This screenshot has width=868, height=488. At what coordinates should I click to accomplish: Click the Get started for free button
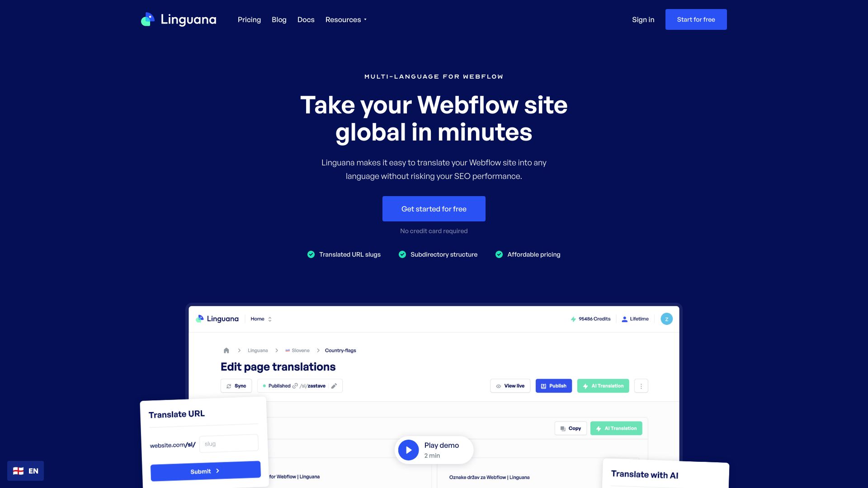(434, 209)
